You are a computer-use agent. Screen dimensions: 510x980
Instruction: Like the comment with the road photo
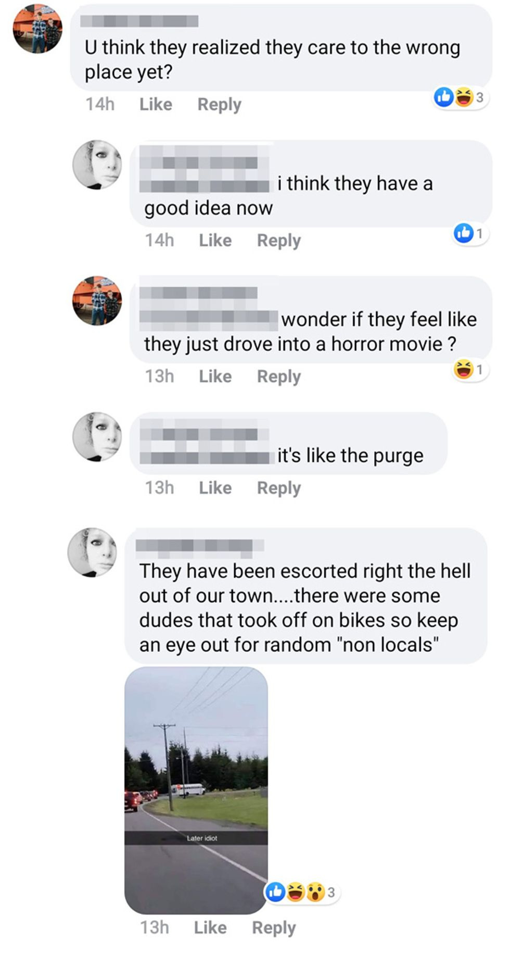click(210, 927)
